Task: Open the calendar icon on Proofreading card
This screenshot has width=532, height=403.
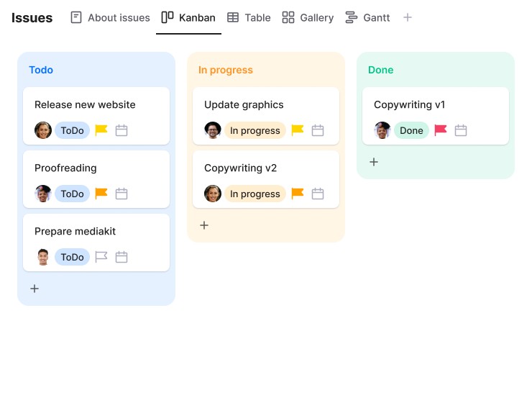Action: [121, 194]
